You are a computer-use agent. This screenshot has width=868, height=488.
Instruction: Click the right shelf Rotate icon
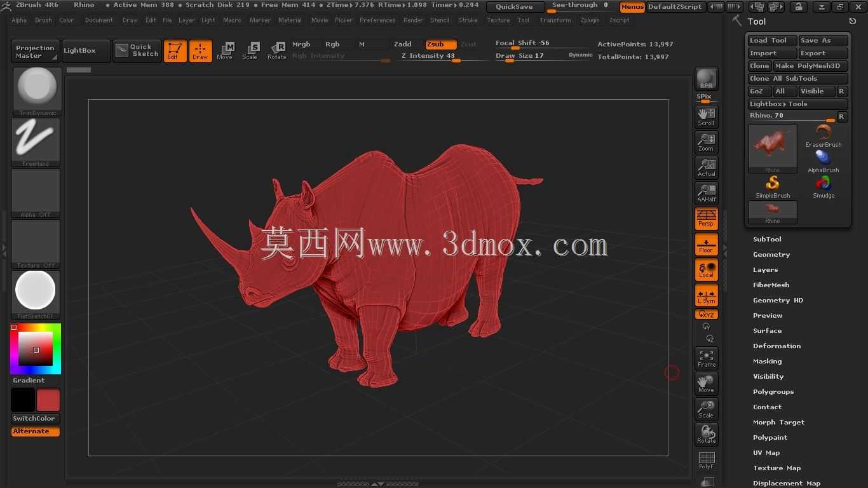click(707, 434)
